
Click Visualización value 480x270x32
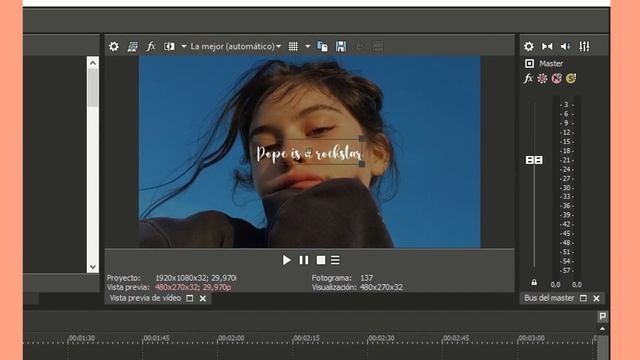(x=381, y=287)
